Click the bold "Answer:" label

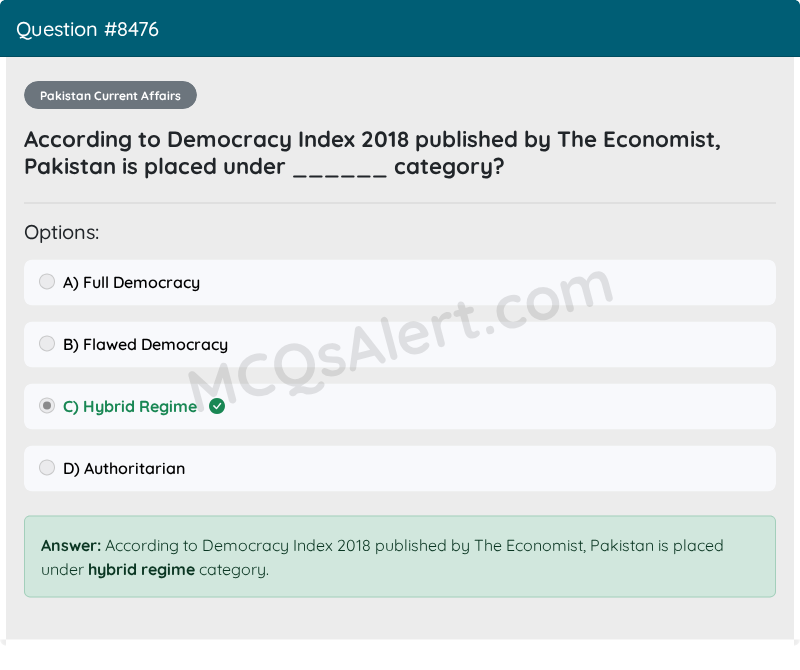click(x=71, y=545)
